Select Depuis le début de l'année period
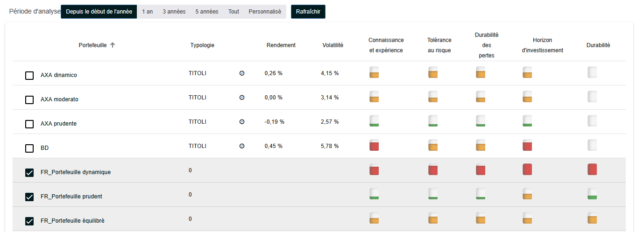 click(99, 12)
